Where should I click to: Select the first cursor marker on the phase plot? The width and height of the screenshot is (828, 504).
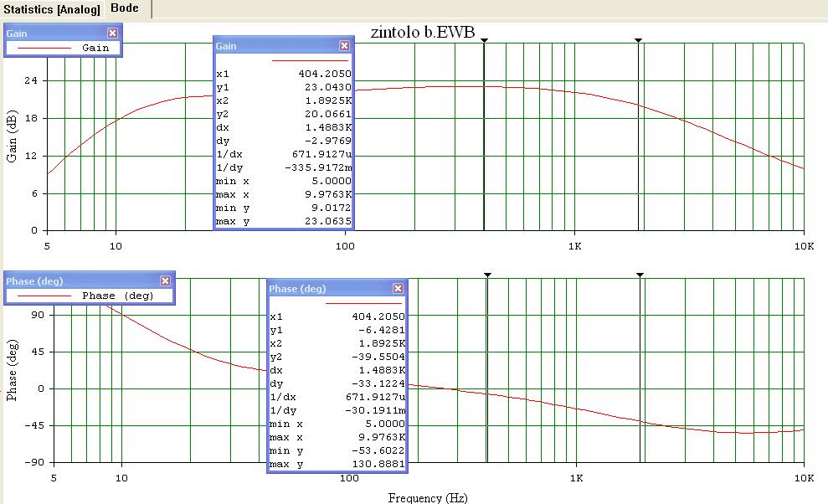pos(487,275)
